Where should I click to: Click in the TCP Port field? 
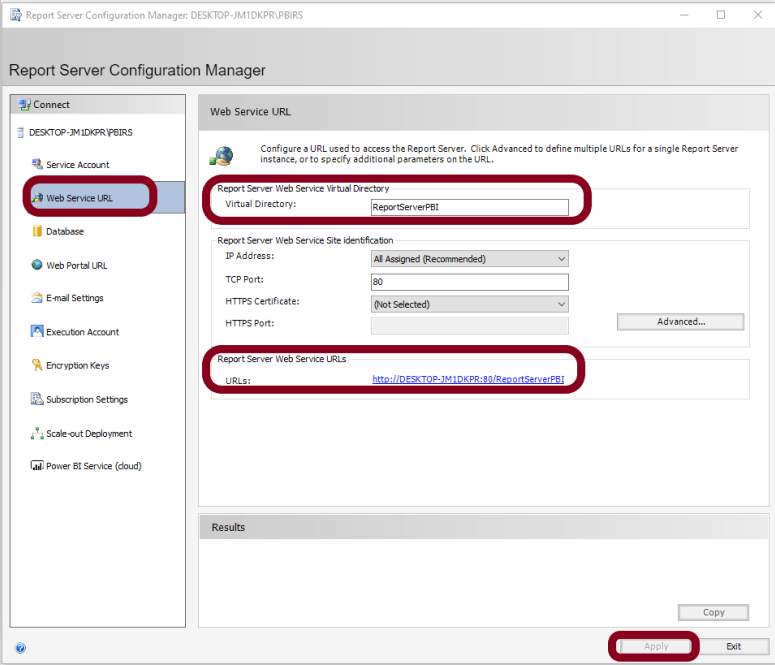(468, 282)
